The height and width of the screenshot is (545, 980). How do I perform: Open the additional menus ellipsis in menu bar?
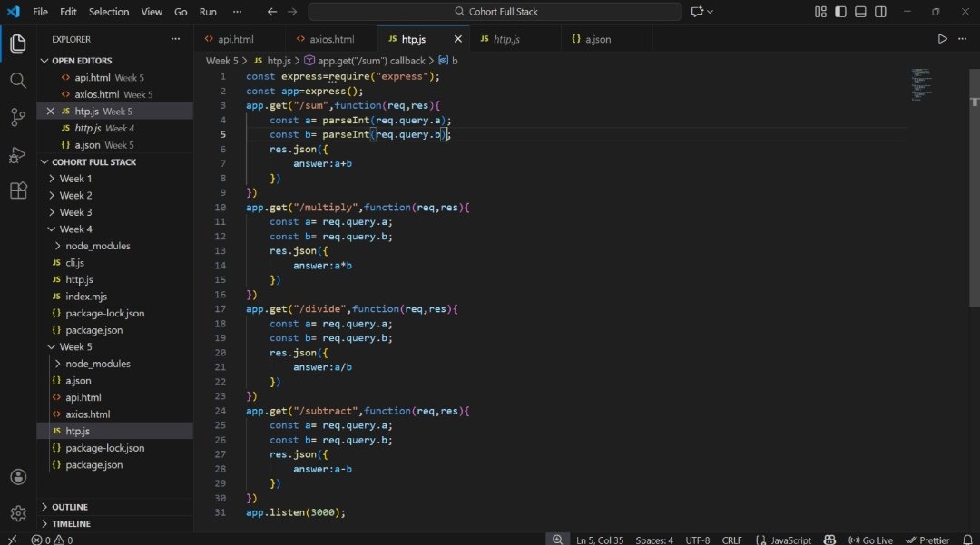coord(237,11)
